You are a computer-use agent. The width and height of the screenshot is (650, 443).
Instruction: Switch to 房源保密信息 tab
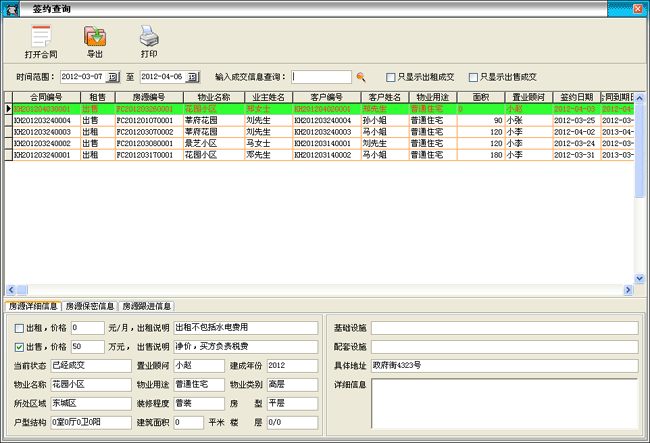[x=90, y=306]
